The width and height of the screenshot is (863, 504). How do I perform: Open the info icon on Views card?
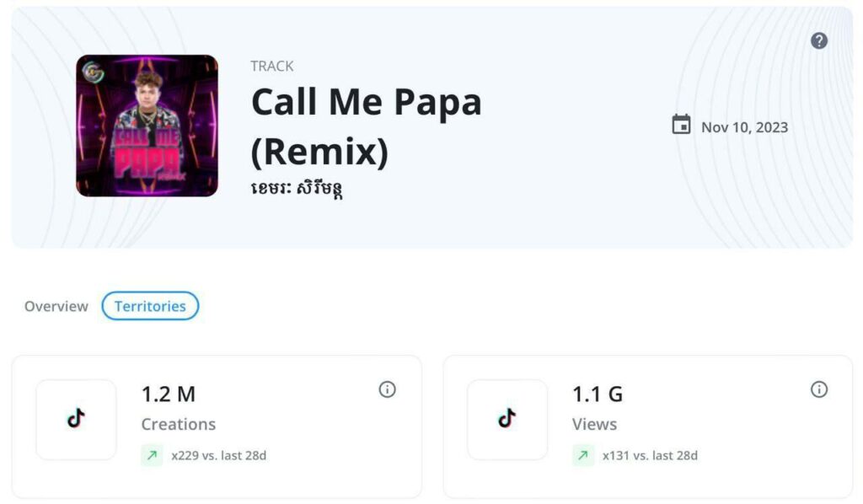coord(818,389)
